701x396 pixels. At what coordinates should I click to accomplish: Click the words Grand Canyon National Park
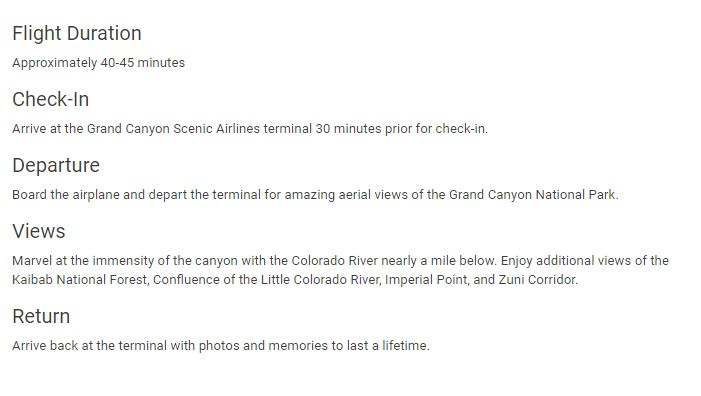coord(533,195)
